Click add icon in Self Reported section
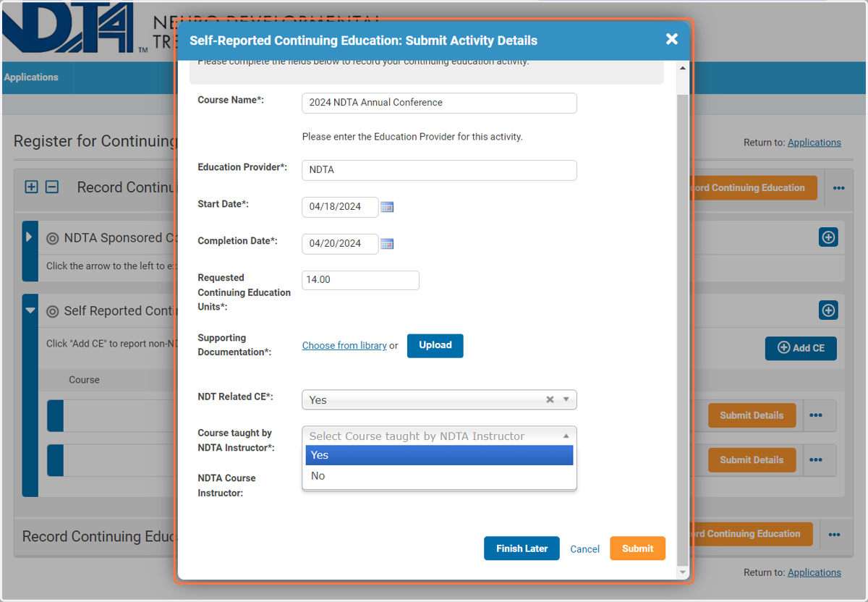868x602 pixels. (828, 310)
